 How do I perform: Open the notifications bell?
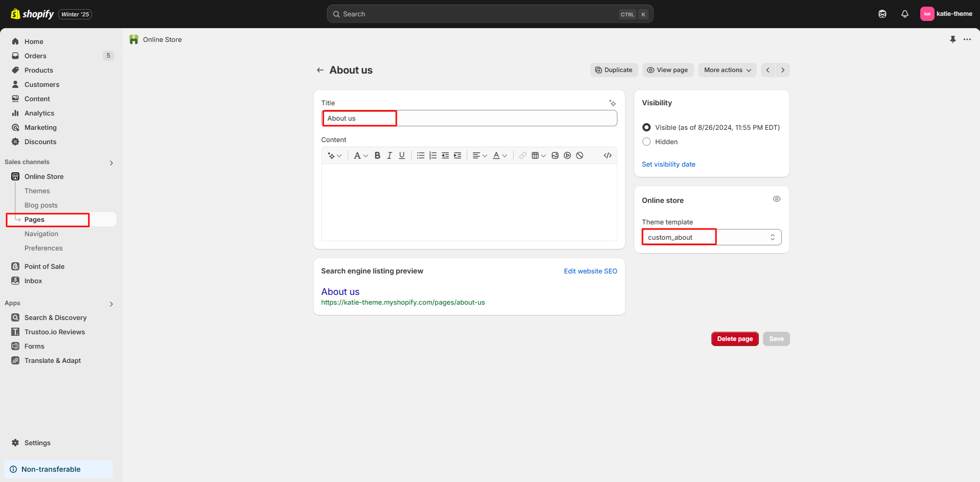(905, 14)
